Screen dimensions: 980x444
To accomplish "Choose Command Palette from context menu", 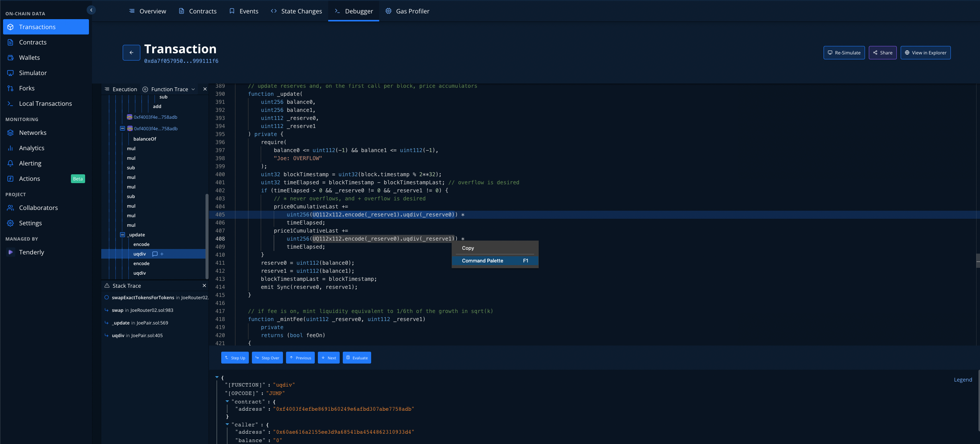I will click(x=495, y=261).
